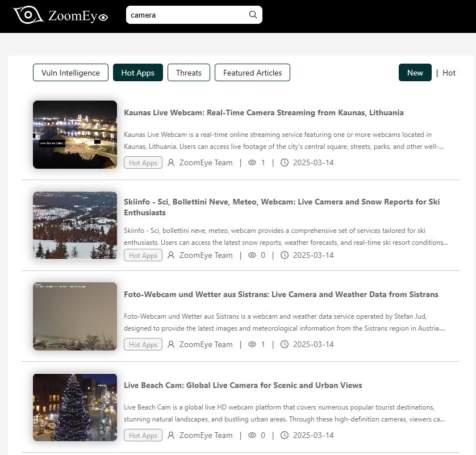Image resolution: width=476 pixels, height=455 pixels.
Task: Click the views eye icon on Skiinfo article
Action: pyautogui.click(x=252, y=255)
